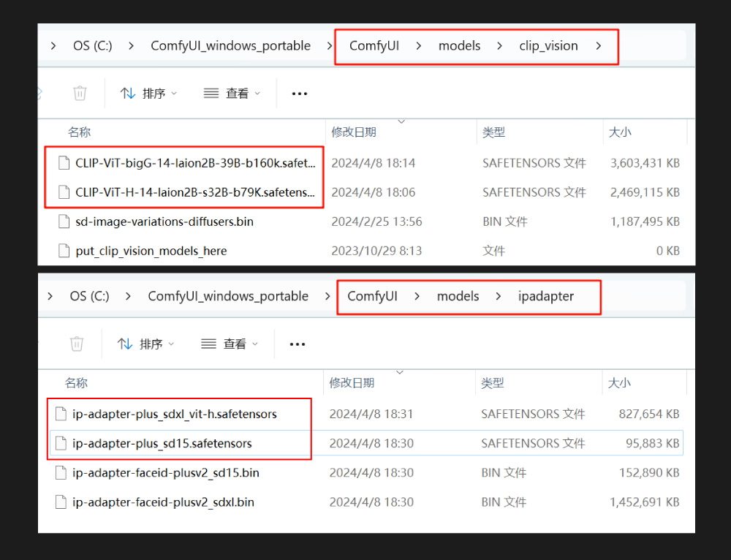Click the ipadapter breadcrumb segment
Screen dimensions: 731x560
[546, 296]
